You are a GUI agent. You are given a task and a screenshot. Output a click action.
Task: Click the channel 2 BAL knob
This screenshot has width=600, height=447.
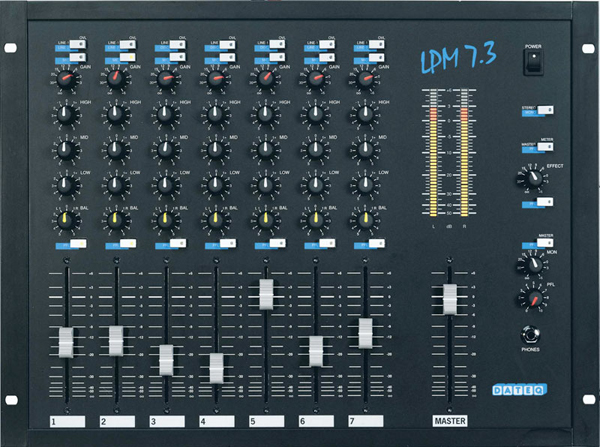click(116, 220)
